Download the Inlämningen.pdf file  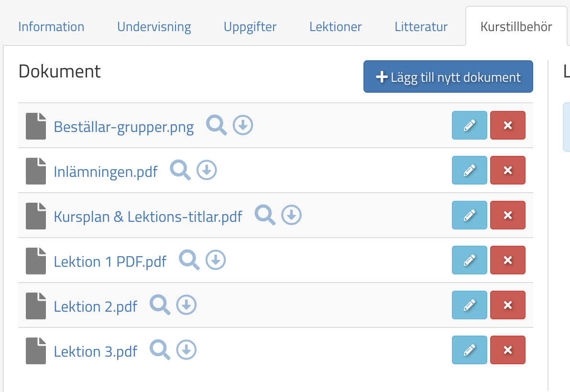coord(206,170)
